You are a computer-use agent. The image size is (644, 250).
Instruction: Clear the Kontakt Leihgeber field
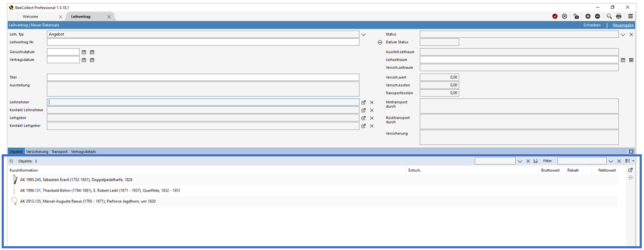[372, 126]
